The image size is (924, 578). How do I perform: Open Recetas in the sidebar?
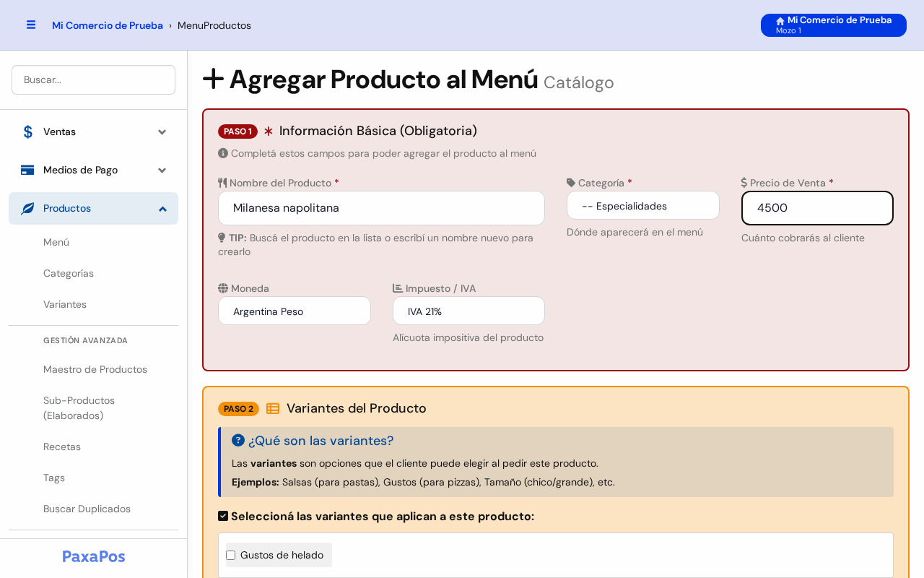[94, 447]
